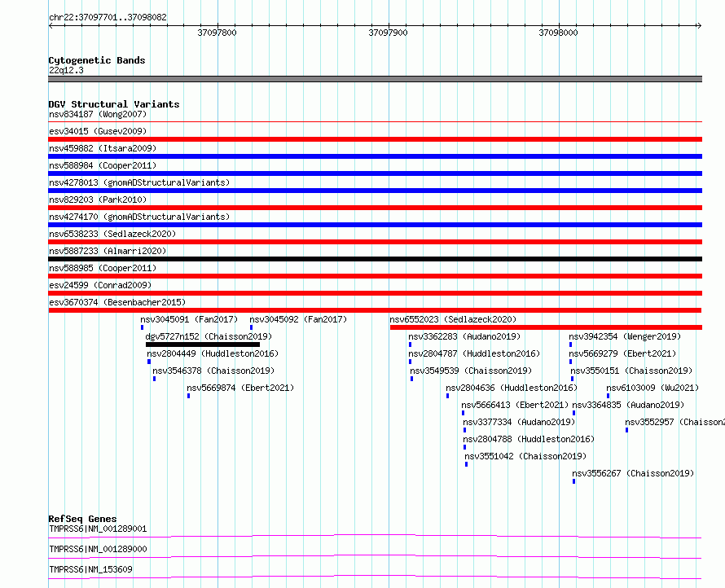Select variant nsv829203 (Park2010)

98,200
